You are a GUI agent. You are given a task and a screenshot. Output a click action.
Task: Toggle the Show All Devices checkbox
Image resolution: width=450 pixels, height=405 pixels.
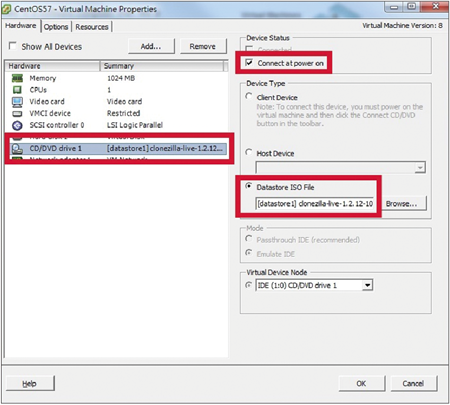tap(13, 46)
